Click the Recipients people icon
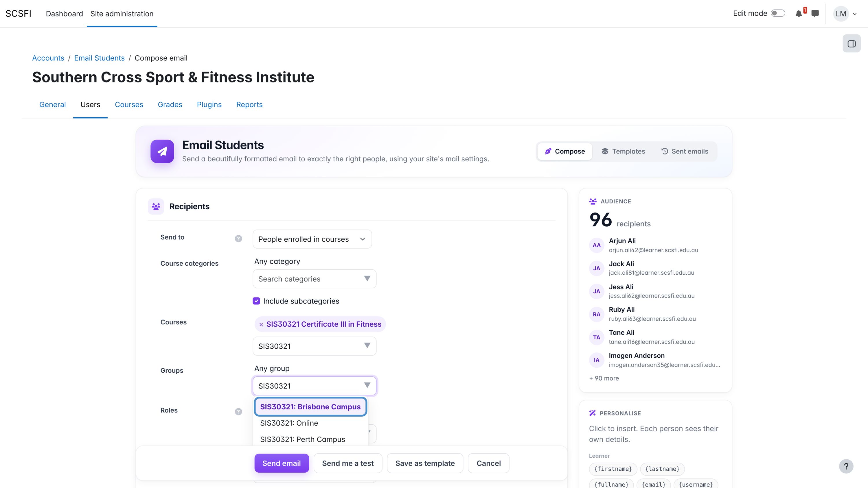Image resolution: width=868 pixels, height=488 pixels. coord(156,206)
